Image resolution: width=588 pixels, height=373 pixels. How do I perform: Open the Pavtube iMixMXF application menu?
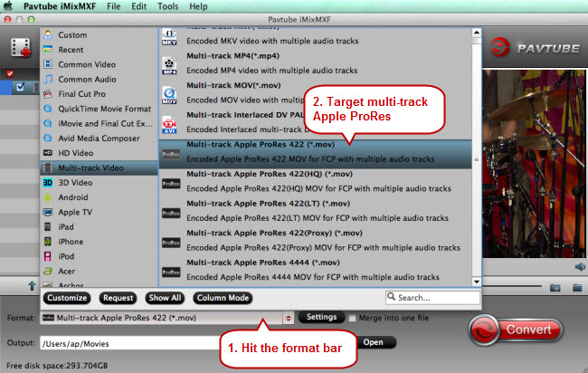point(60,6)
